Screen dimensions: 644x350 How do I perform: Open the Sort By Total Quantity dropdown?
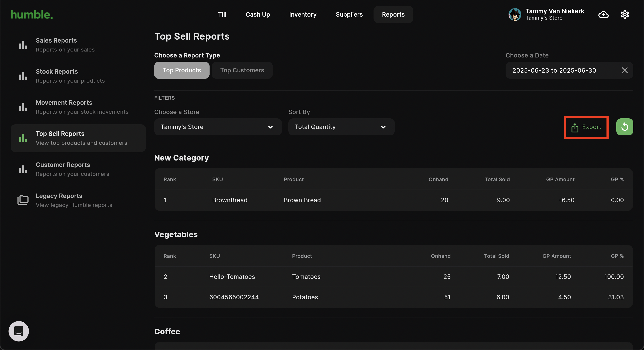(341, 127)
